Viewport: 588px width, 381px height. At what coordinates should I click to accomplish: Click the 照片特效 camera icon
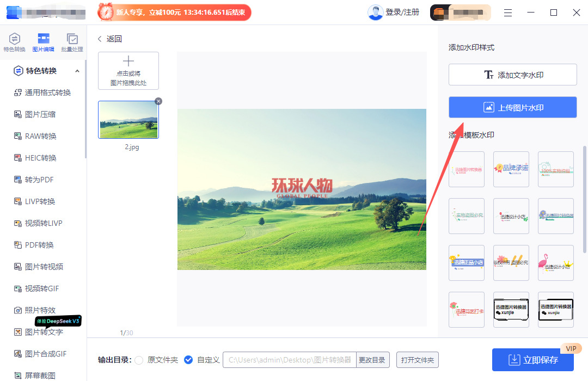pyautogui.click(x=17, y=310)
